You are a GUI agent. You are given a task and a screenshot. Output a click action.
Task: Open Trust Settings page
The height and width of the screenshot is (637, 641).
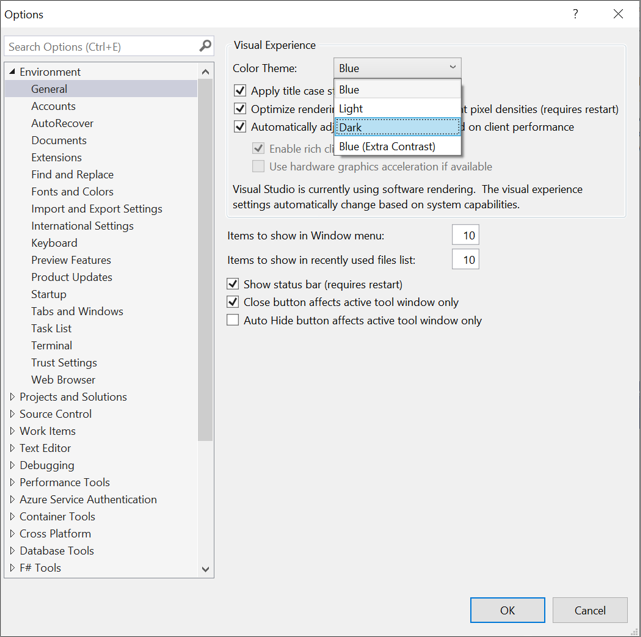point(64,363)
